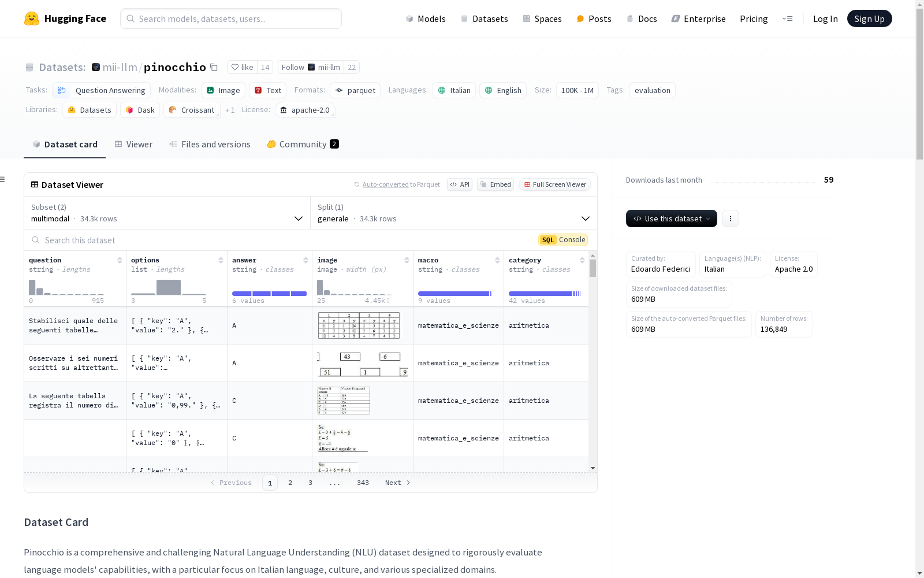924x578 pixels.
Task: Click the evaluation tag
Action: pos(653,90)
